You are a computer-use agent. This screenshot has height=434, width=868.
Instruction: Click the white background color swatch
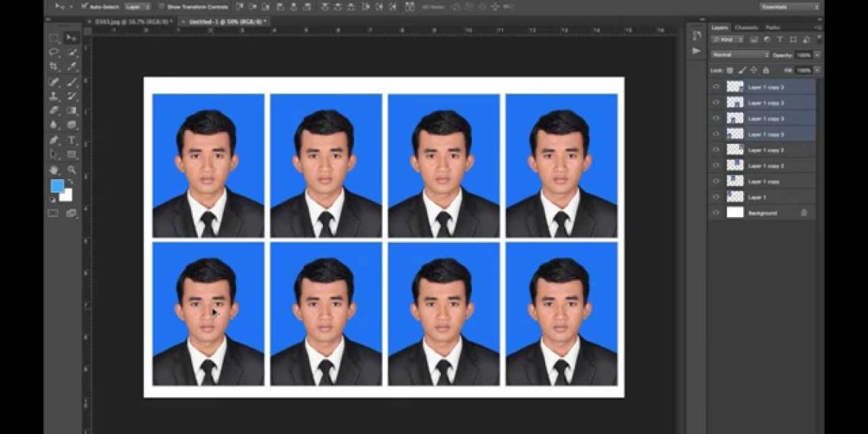68,196
